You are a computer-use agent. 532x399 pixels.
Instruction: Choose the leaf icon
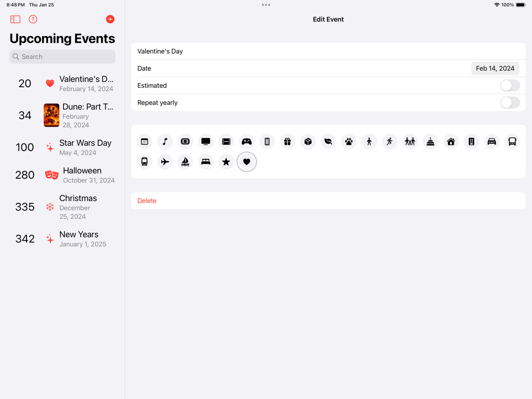328,142
